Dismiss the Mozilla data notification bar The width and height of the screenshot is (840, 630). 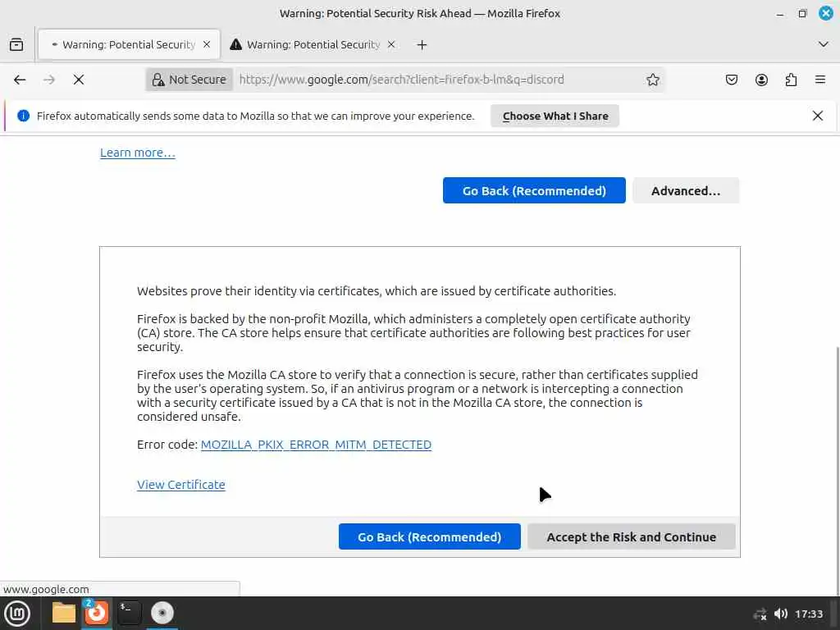click(x=818, y=116)
